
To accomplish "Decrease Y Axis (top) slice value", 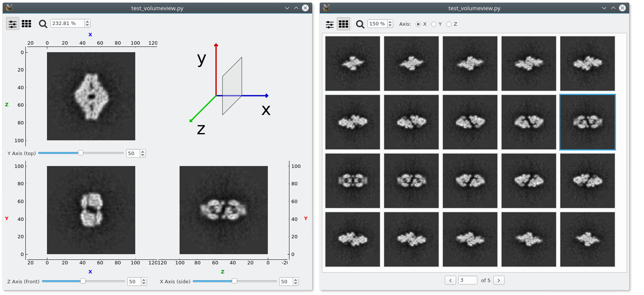I will [x=143, y=155].
